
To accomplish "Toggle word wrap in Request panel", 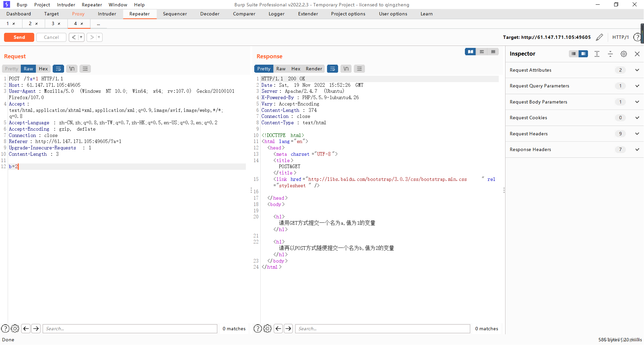I will point(58,69).
